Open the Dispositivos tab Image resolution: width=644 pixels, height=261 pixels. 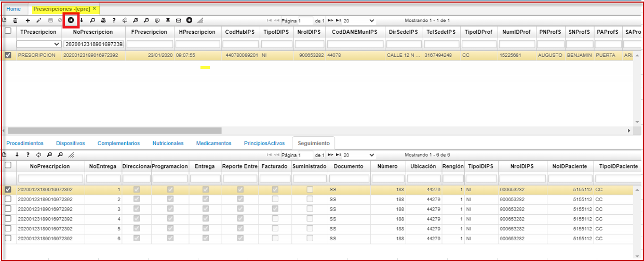(71, 143)
